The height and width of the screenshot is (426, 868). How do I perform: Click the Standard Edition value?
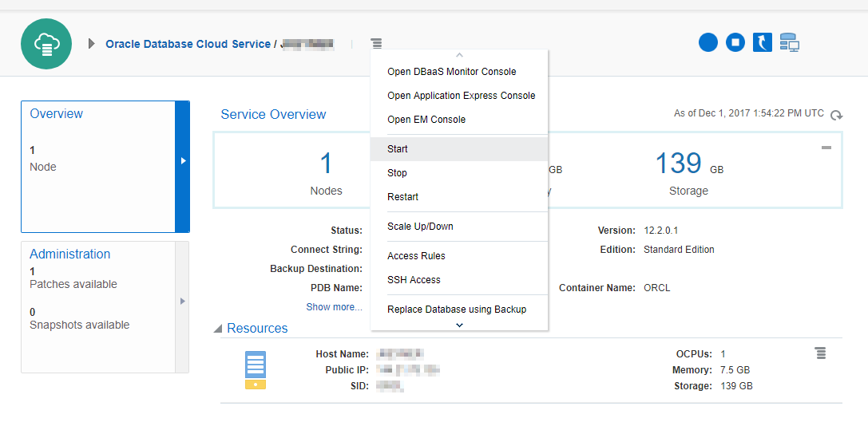click(x=679, y=250)
